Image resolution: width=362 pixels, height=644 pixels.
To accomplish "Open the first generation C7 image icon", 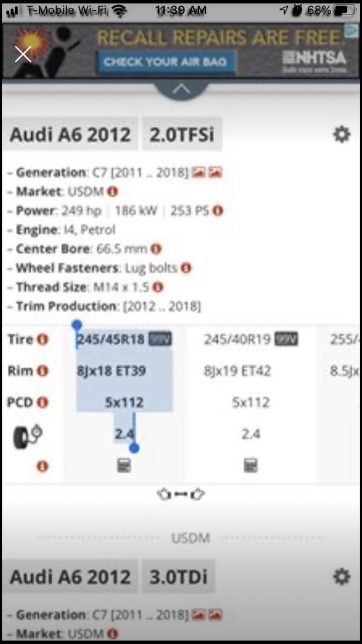I will coord(199,173).
